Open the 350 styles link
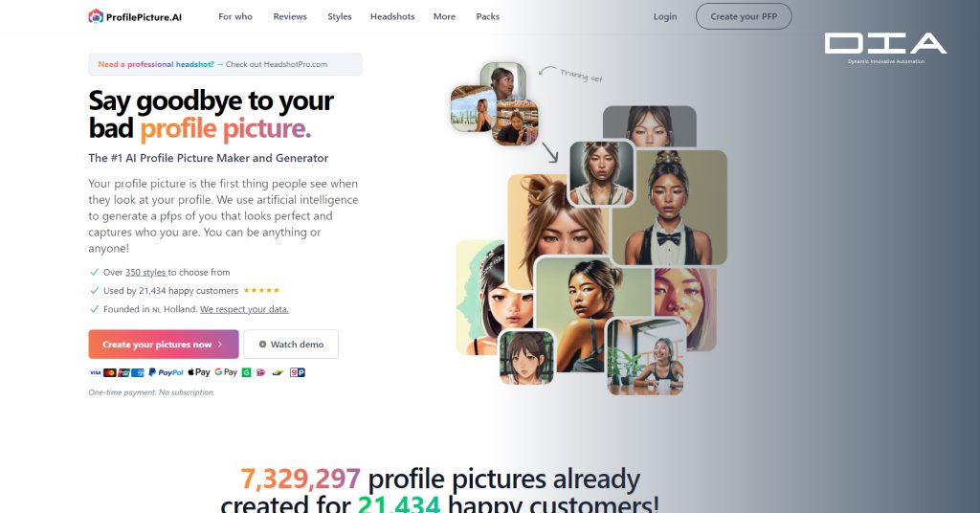The height and width of the screenshot is (513, 980). 145,273
